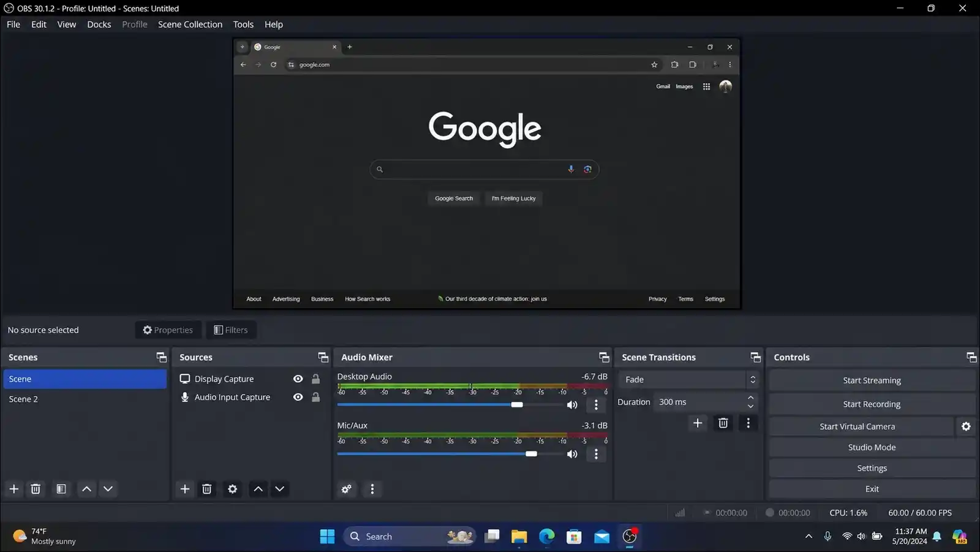
Task: Open the Help menu
Action: [x=274, y=25]
